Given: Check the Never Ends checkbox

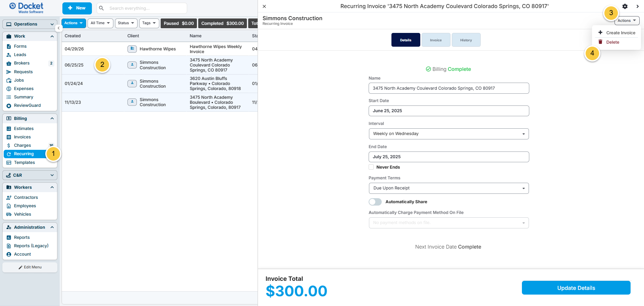Looking at the screenshot, I should click(x=371, y=167).
